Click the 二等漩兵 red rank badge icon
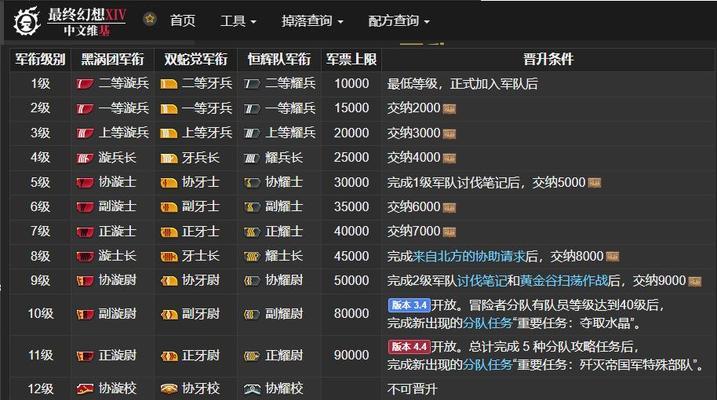717x400 pixels. [85, 84]
